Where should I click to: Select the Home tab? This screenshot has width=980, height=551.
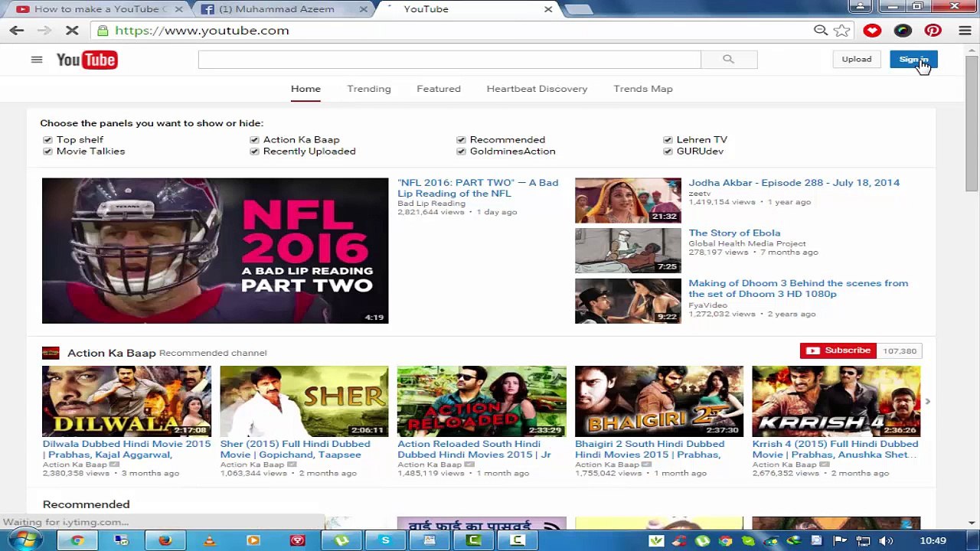pos(305,89)
